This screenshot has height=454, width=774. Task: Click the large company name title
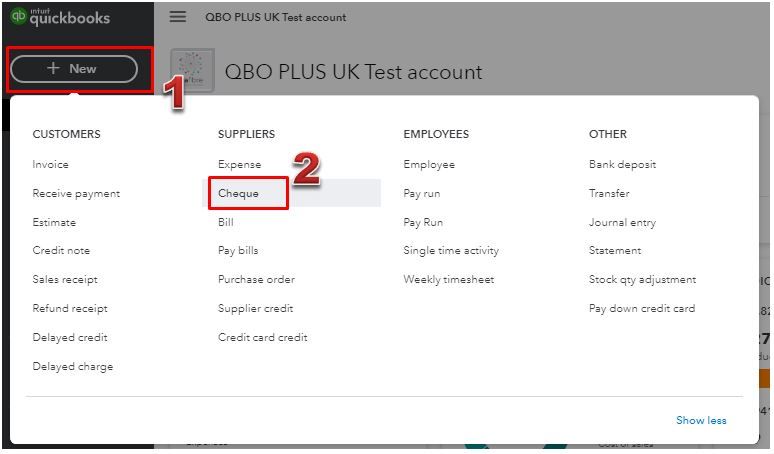pyautogui.click(x=353, y=72)
